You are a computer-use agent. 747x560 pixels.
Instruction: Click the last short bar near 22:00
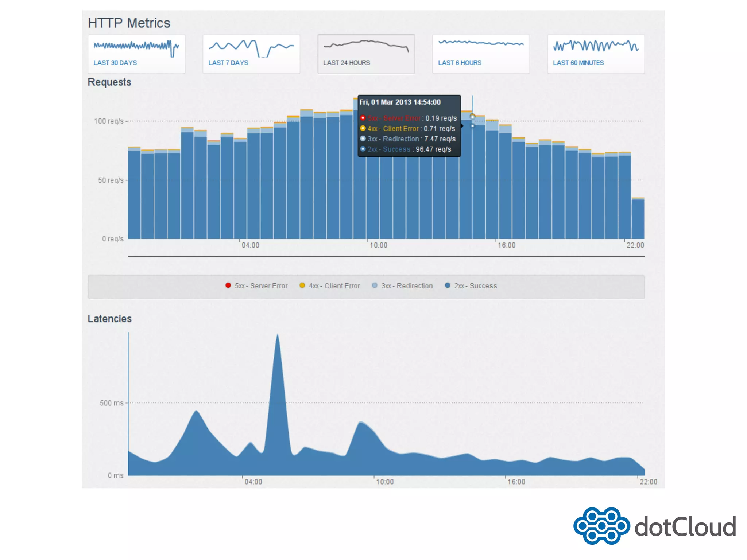pos(638,219)
